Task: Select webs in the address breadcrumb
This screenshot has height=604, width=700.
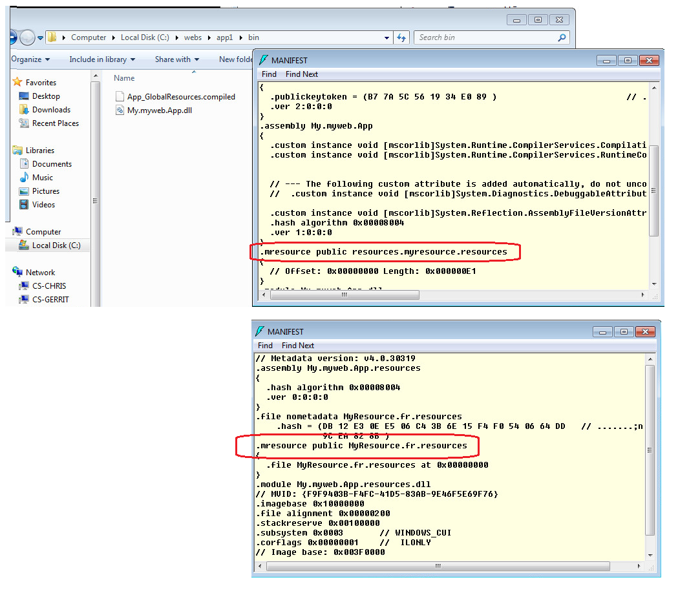Action: pos(193,37)
